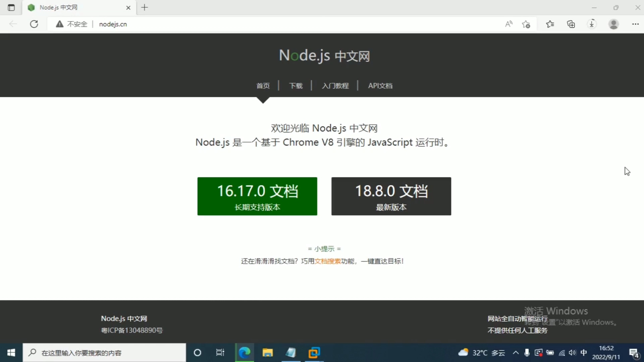Open Cortana circle icon on taskbar
Viewport: 644px width, 362px height.
198,353
